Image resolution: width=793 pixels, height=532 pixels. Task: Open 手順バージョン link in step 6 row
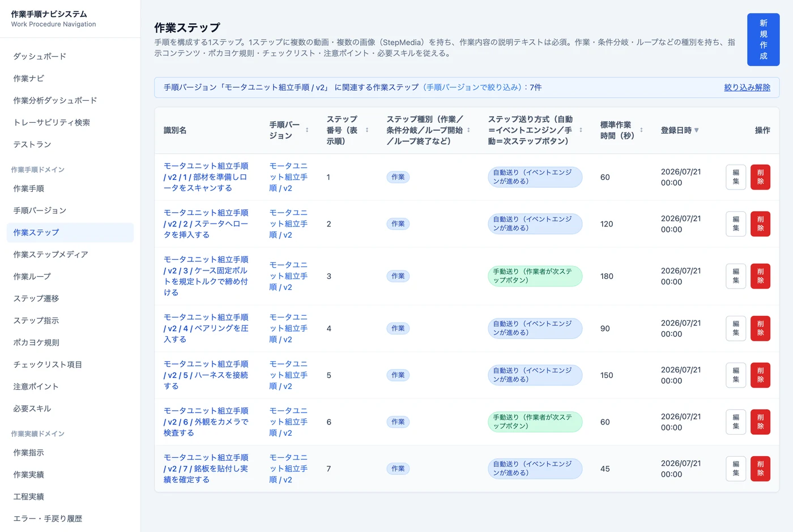(x=289, y=422)
